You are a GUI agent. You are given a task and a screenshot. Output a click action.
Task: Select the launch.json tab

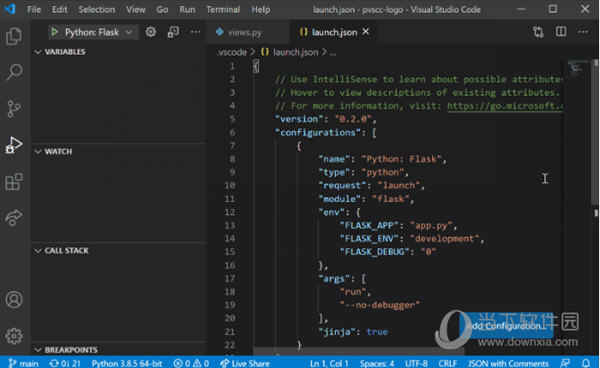(x=334, y=32)
